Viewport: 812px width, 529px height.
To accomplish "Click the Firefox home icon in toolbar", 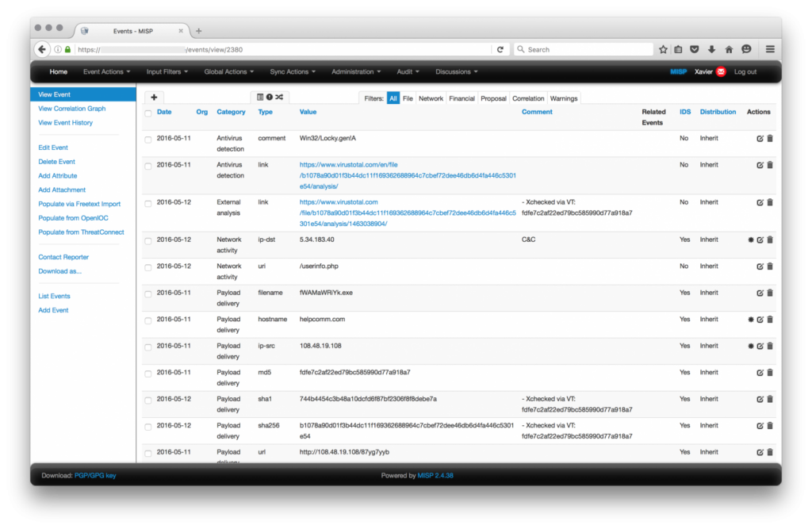I will [729, 49].
